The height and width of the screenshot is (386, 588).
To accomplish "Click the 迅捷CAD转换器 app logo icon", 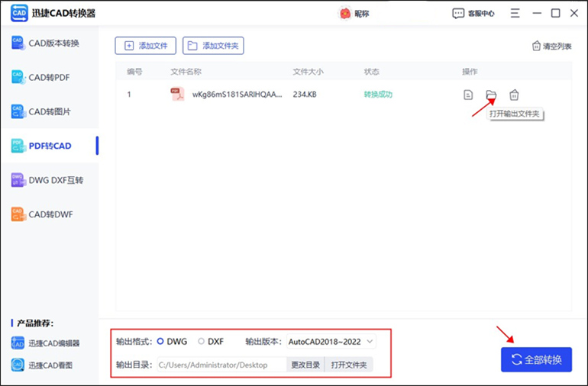I will point(19,14).
